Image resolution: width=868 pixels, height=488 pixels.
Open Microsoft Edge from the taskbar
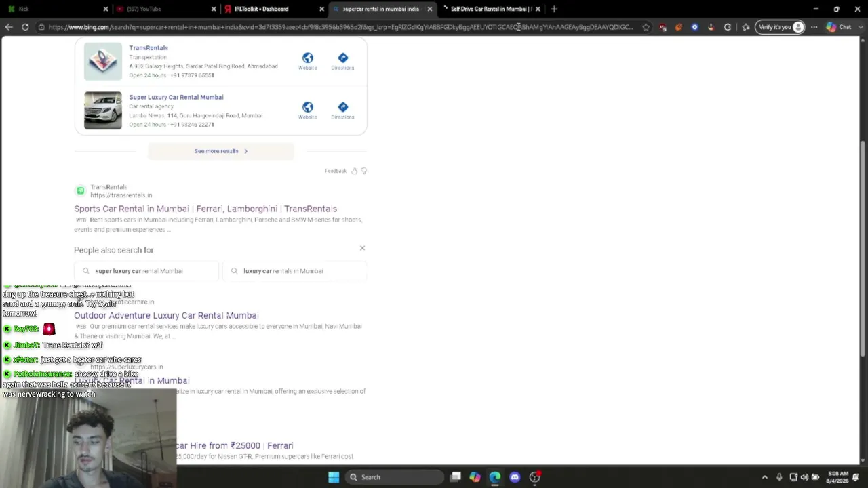click(495, 477)
